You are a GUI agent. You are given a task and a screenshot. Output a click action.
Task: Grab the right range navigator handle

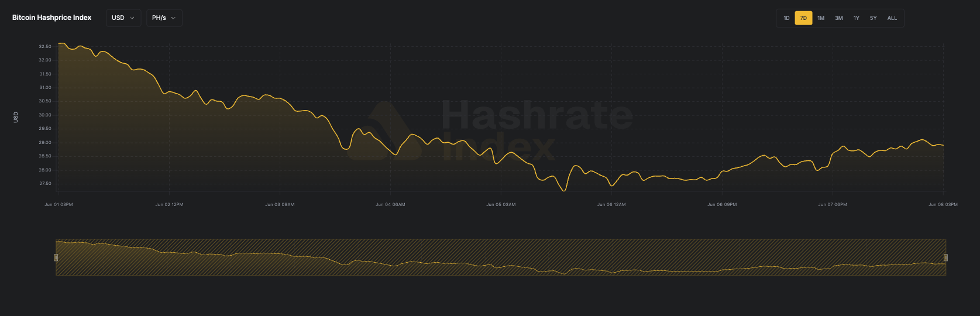(x=945, y=257)
